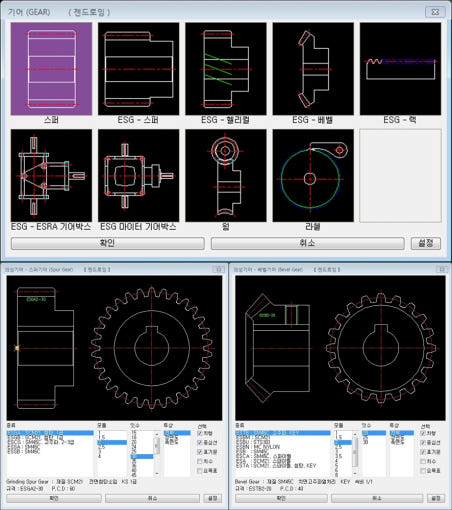The height and width of the screenshot is (510, 452).
Task: Enable the 치수 checkbox in Spur Gear dialog
Action: click(200, 461)
